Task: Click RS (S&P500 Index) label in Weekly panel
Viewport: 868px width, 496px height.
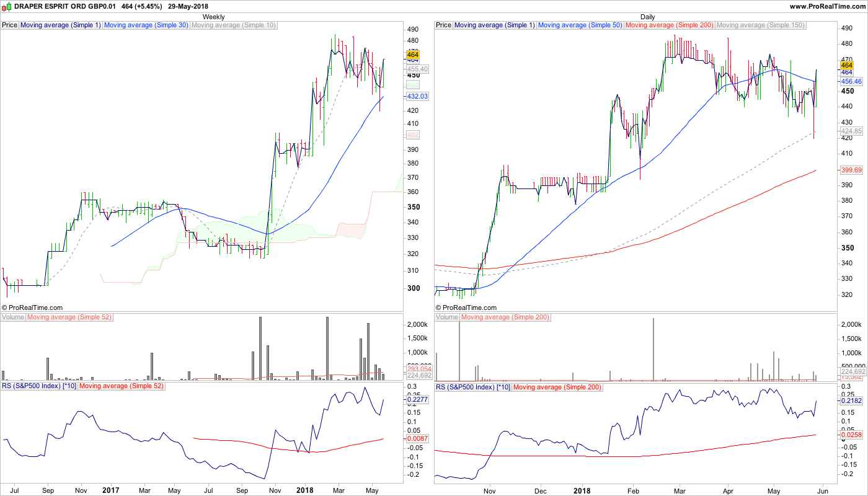Action: (39, 386)
